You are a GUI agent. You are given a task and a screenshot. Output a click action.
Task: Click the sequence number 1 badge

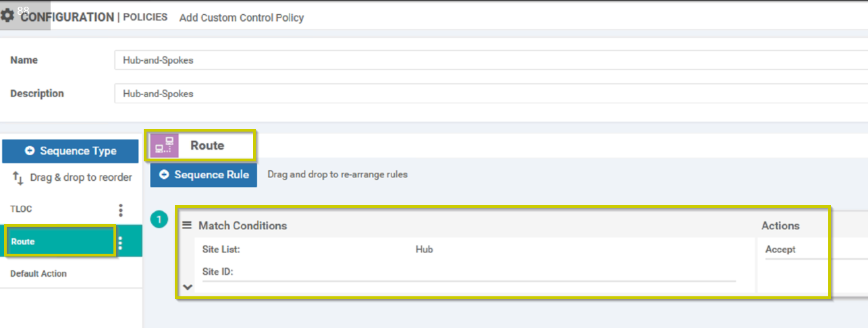159,219
